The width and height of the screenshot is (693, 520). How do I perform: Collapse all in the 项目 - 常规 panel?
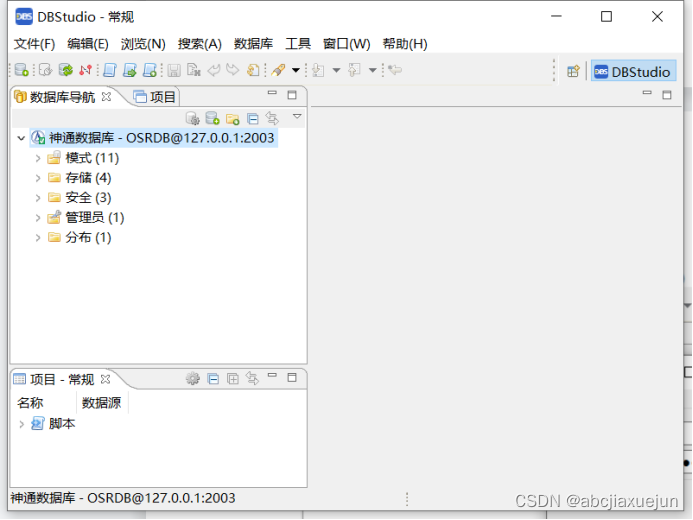(x=213, y=379)
